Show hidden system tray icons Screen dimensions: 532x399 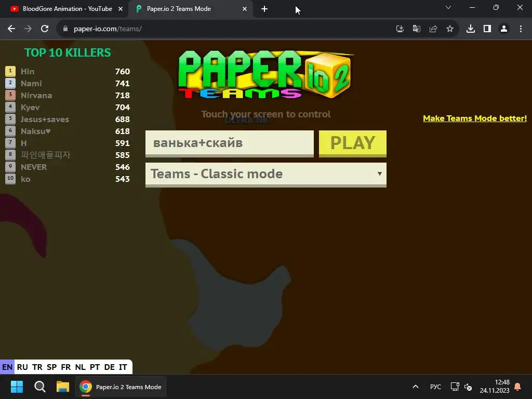click(x=415, y=387)
